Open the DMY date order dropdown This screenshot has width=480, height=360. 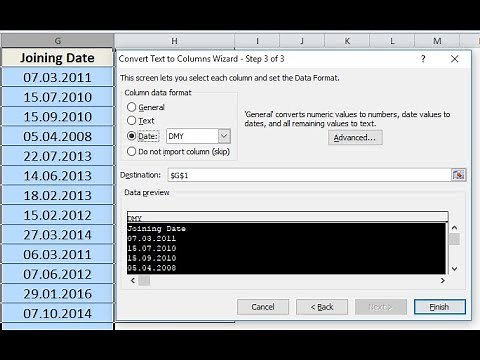tap(224, 136)
